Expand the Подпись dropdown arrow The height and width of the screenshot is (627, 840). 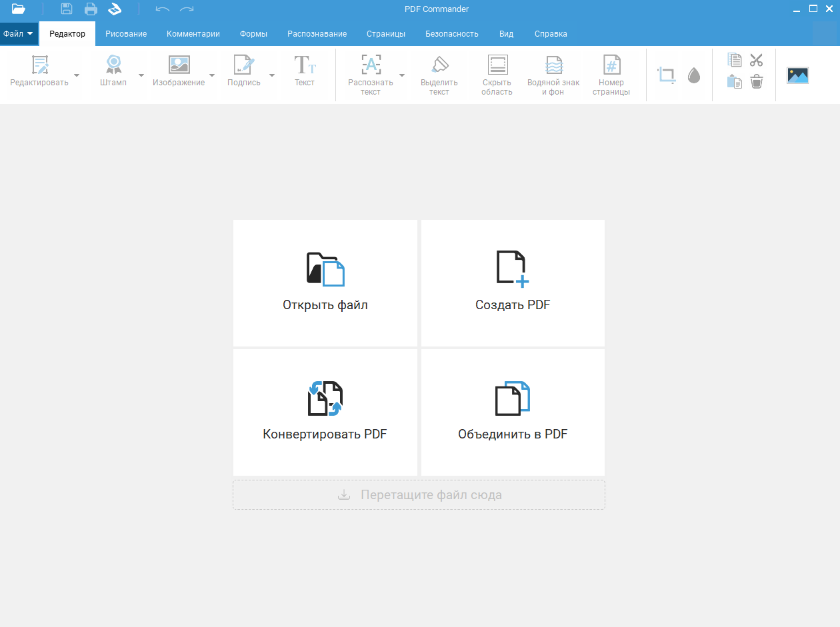(272, 75)
